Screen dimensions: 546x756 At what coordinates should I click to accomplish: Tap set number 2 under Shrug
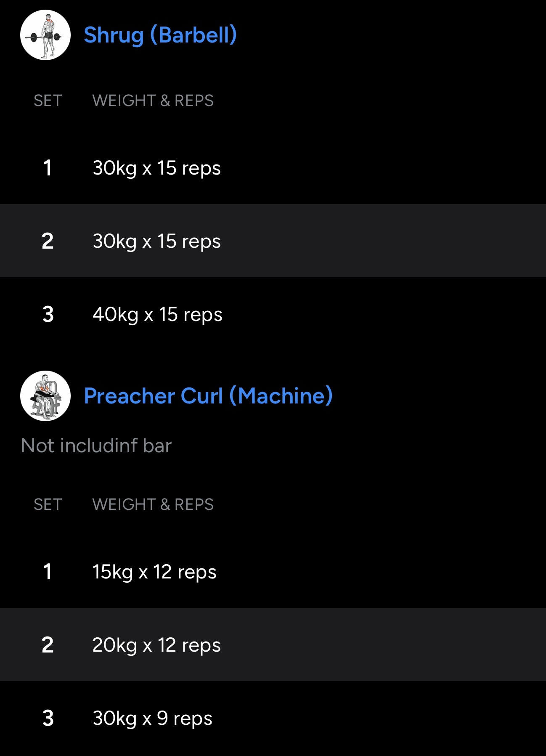[48, 241]
